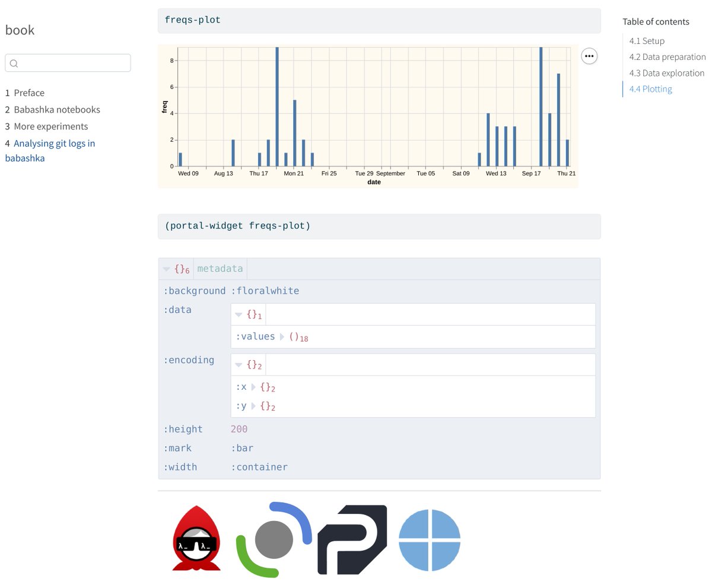Image resolution: width=712 pixels, height=588 pixels.
Task: Select the :encoding key
Action: (x=189, y=360)
